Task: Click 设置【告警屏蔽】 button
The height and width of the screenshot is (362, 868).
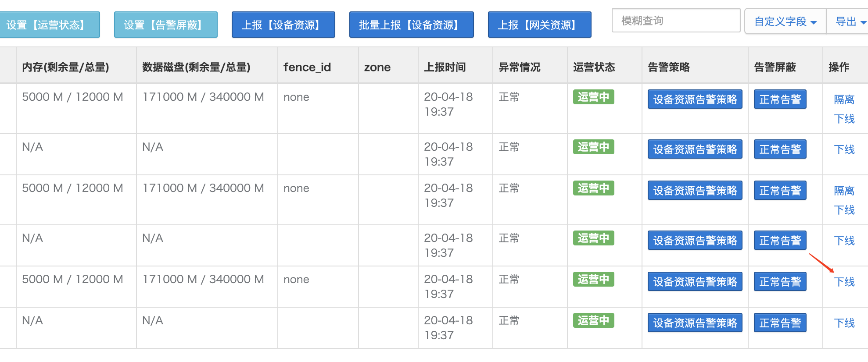Action: [x=165, y=25]
